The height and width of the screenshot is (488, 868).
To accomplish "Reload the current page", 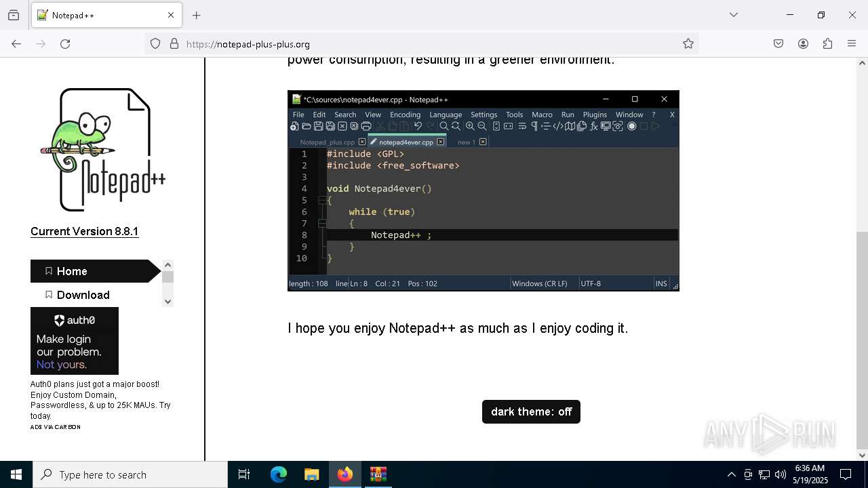I will pyautogui.click(x=65, y=43).
